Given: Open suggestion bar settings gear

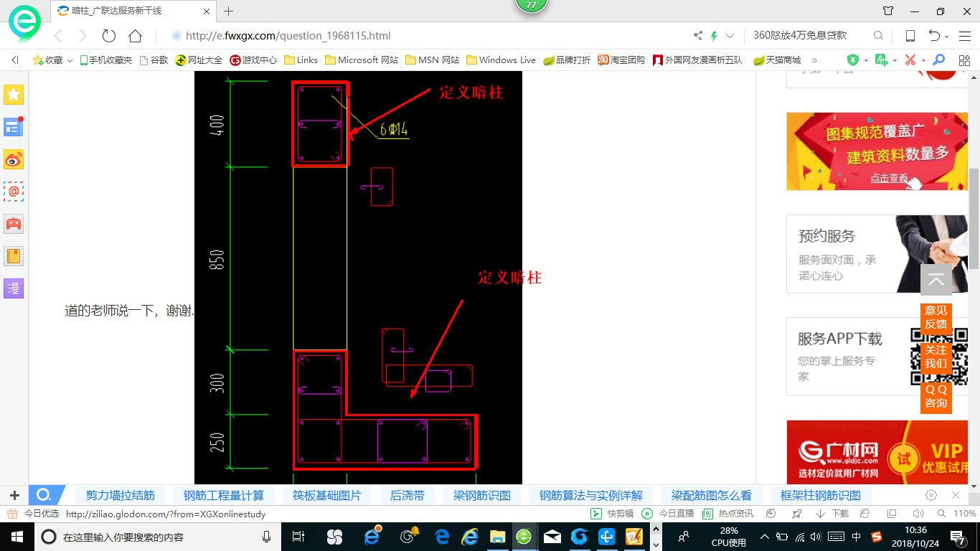Looking at the screenshot, I should point(931,495).
